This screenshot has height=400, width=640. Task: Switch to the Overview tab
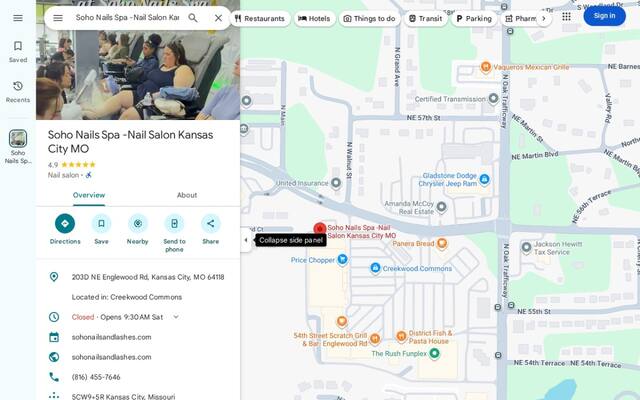click(89, 195)
